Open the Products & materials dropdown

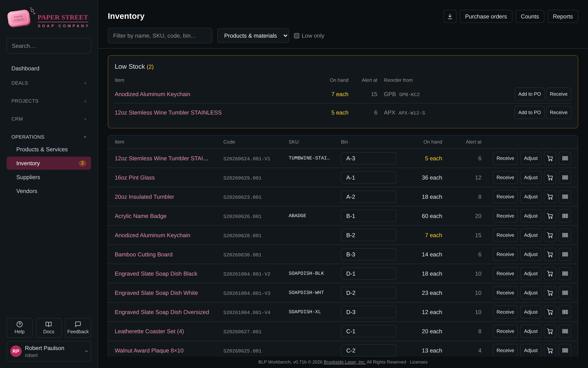pyautogui.click(x=253, y=36)
